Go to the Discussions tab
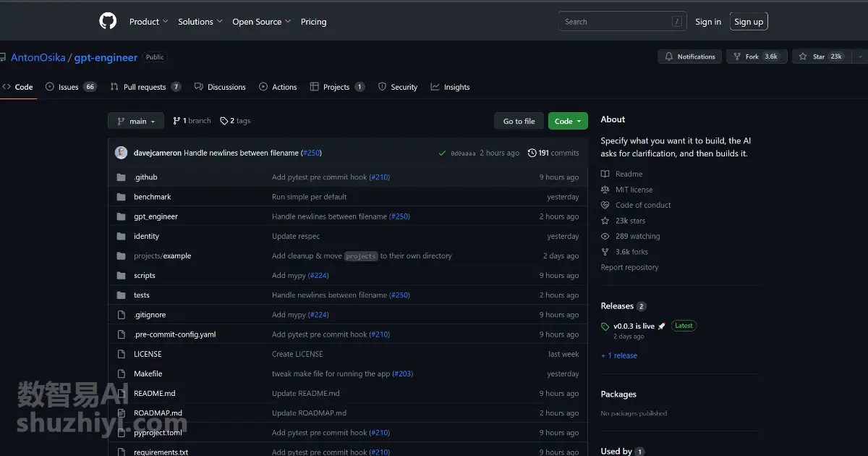Screen dimensions: 868x456 (220, 87)
